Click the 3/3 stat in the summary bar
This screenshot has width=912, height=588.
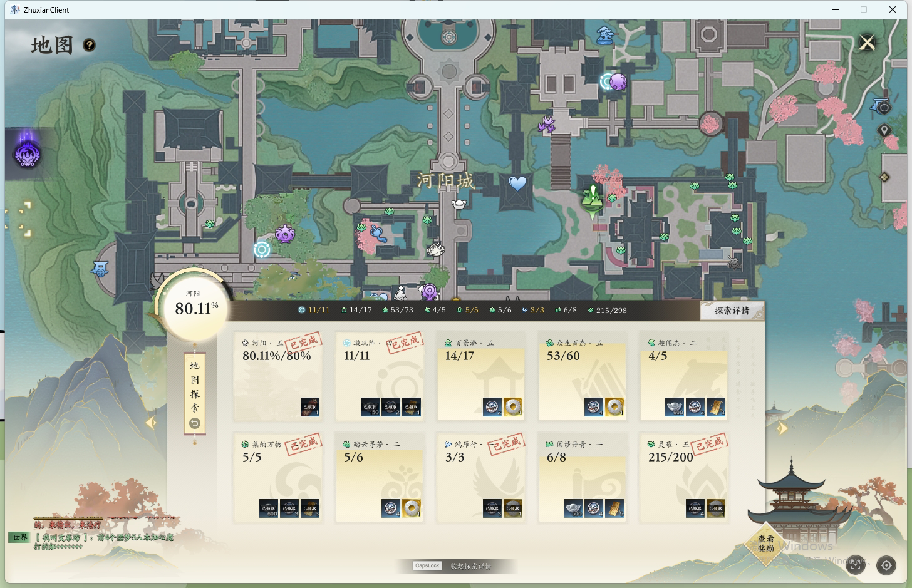point(533,310)
